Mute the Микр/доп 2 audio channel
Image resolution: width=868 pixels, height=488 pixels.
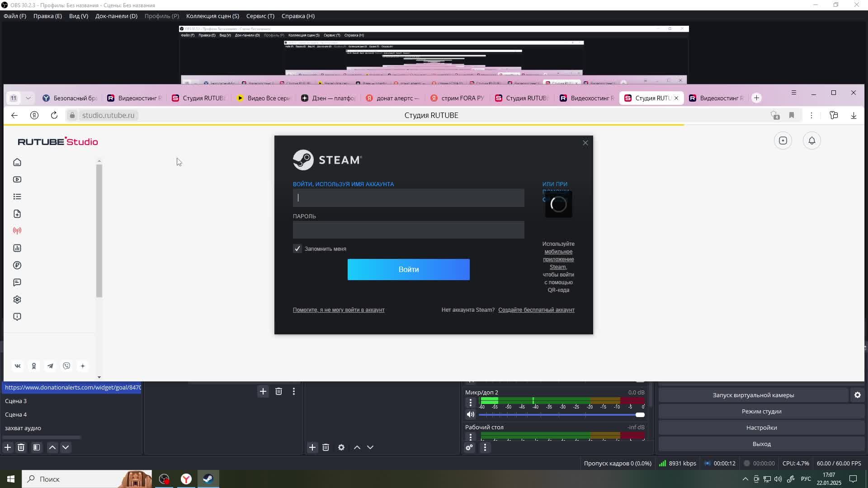(x=471, y=414)
